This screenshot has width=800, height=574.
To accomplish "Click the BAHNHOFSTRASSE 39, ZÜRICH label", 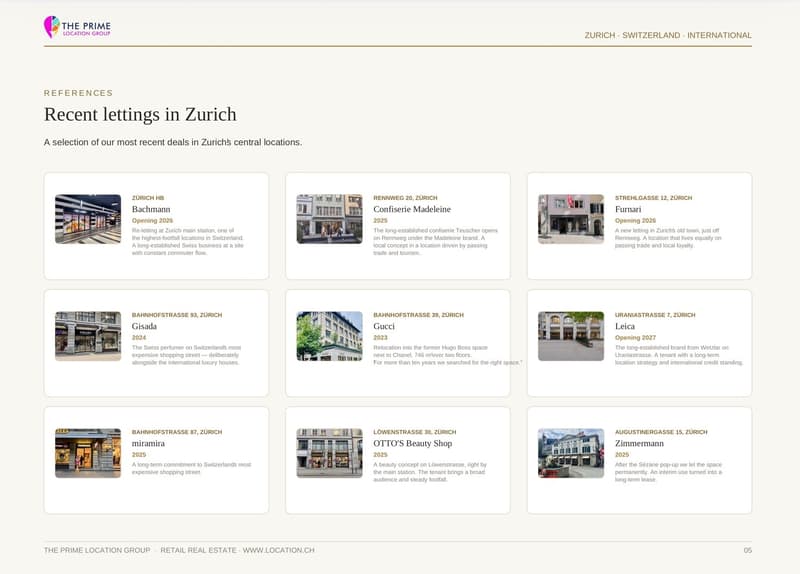I will [x=418, y=315].
